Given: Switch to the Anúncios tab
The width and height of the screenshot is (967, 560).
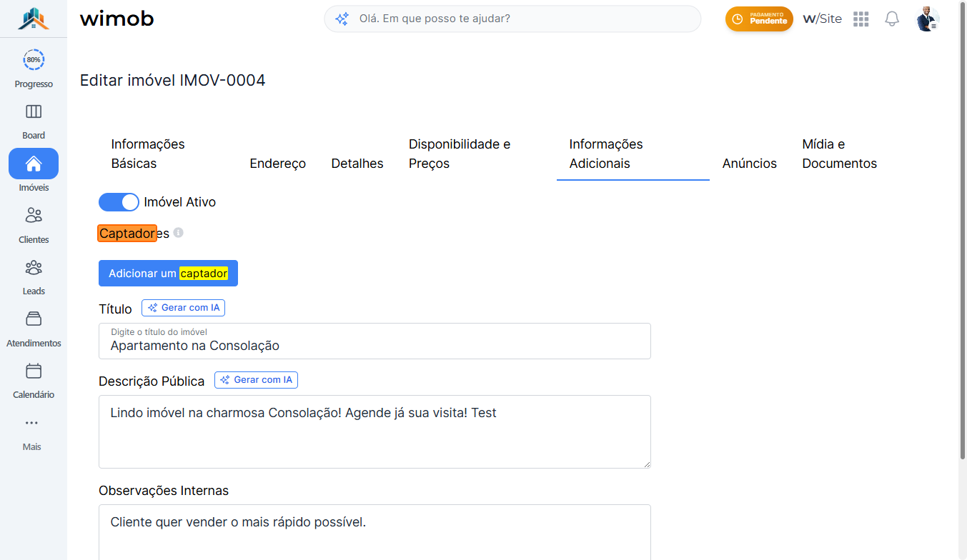Looking at the screenshot, I should [750, 164].
